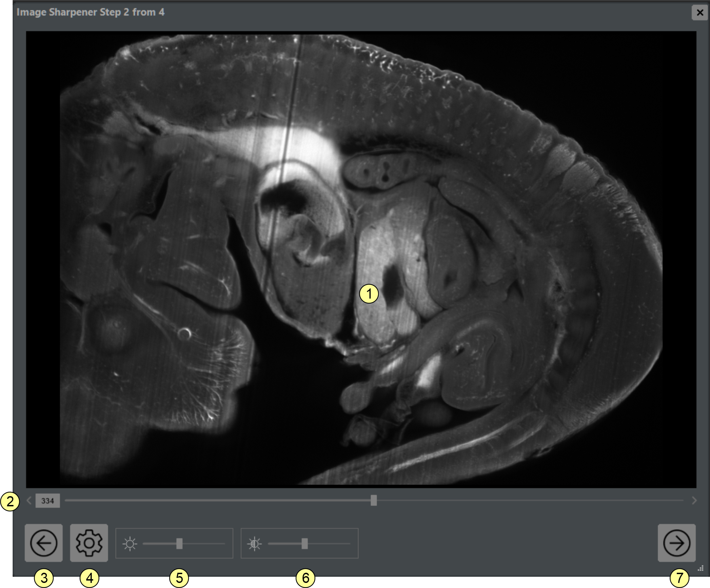
Task: Click the contrast slider handle
Action: click(x=304, y=544)
